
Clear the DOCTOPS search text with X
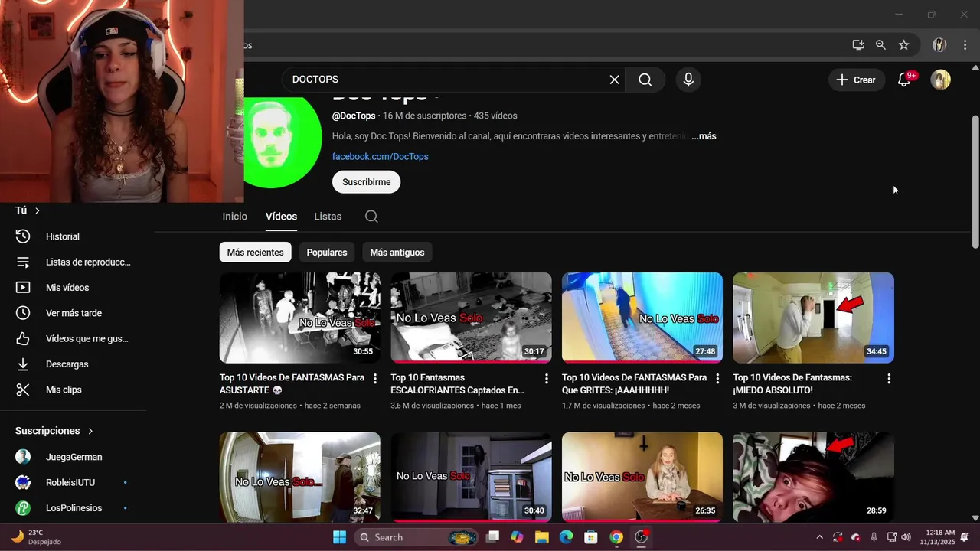click(x=614, y=80)
